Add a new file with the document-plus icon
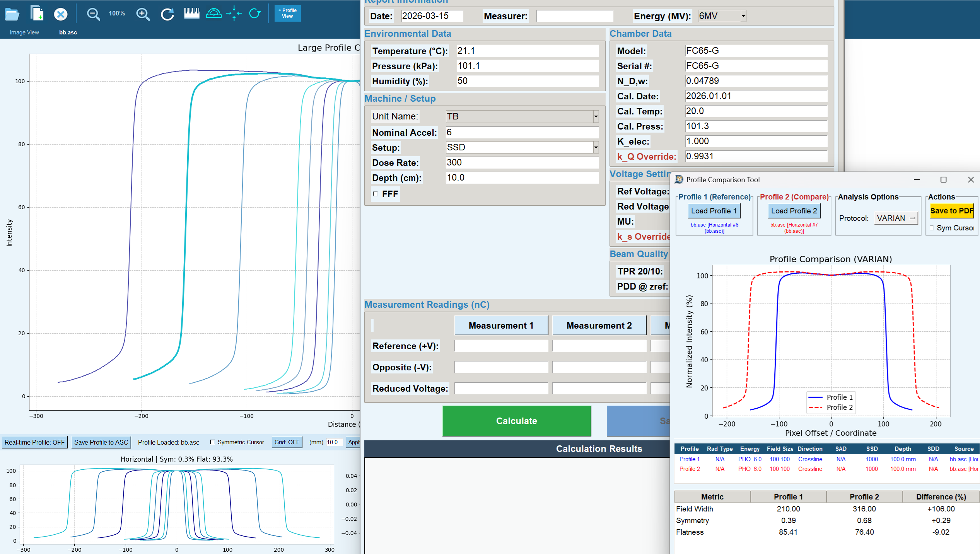The image size is (980, 554). click(37, 13)
